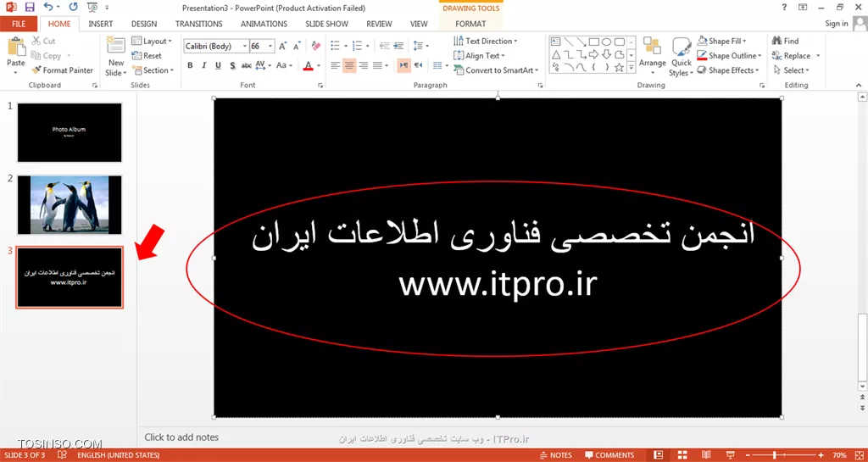Switch to the DESIGN tab
The width and height of the screenshot is (868, 462).
[144, 24]
